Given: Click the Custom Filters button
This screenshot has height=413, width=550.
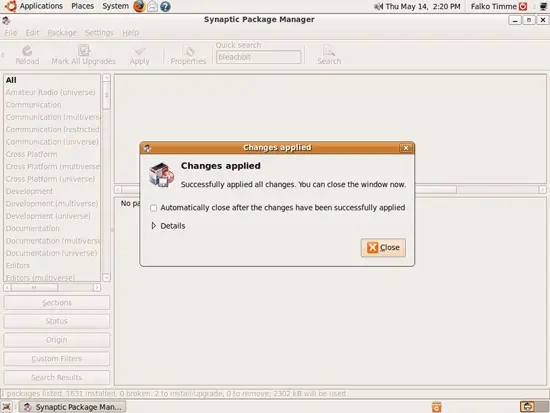Looking at the screenshot, I should coord(56,359).
